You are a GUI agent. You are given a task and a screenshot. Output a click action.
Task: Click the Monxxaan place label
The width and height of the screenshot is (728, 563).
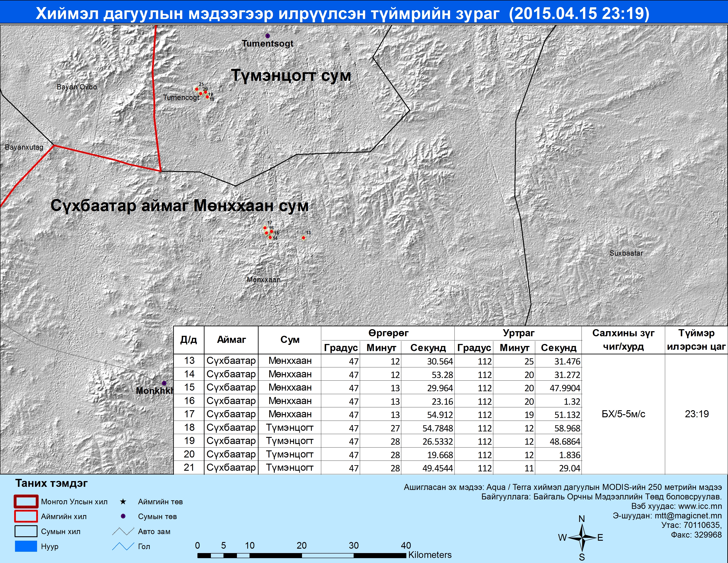tap(263, 280)
